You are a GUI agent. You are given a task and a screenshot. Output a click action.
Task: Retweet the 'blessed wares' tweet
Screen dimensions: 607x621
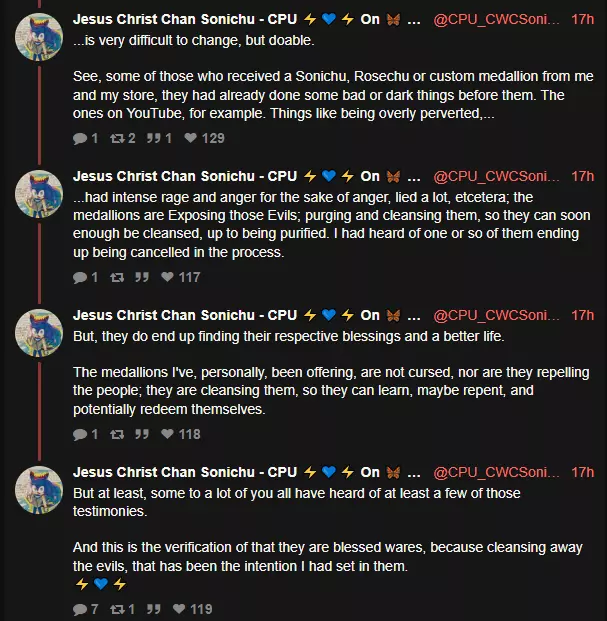pos(117,609)
